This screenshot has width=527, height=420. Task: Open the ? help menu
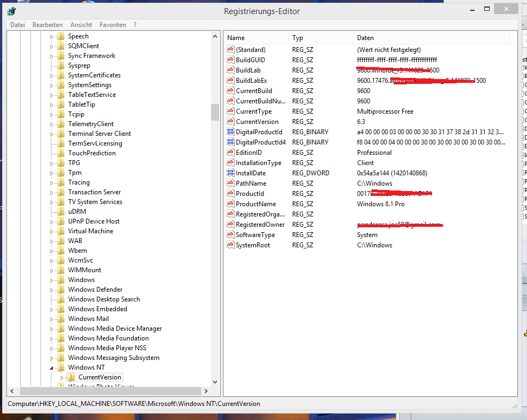point(135,24)
